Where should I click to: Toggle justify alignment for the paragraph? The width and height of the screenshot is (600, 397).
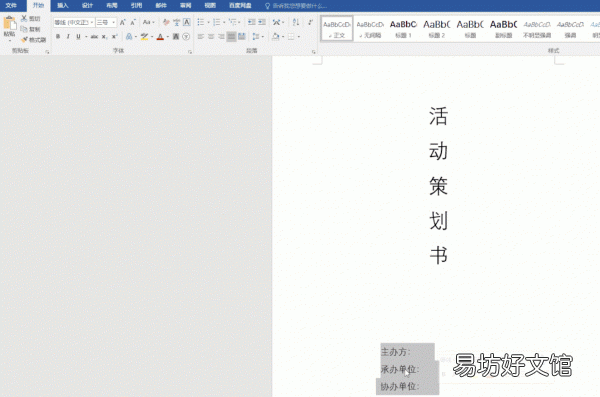tap(232, 37)
